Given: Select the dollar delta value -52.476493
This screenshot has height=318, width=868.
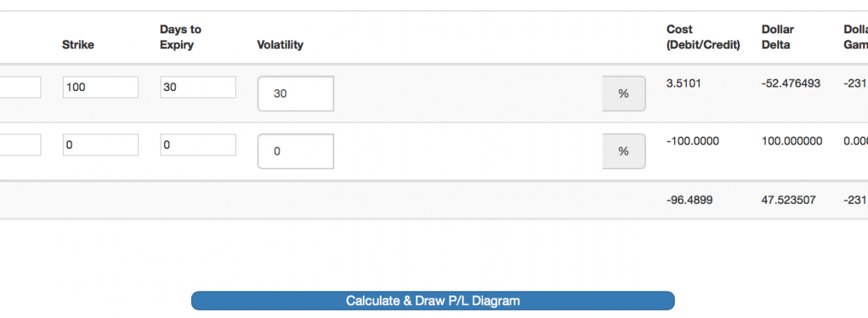Looking at the screenshot, I should [x=791, y=84].
